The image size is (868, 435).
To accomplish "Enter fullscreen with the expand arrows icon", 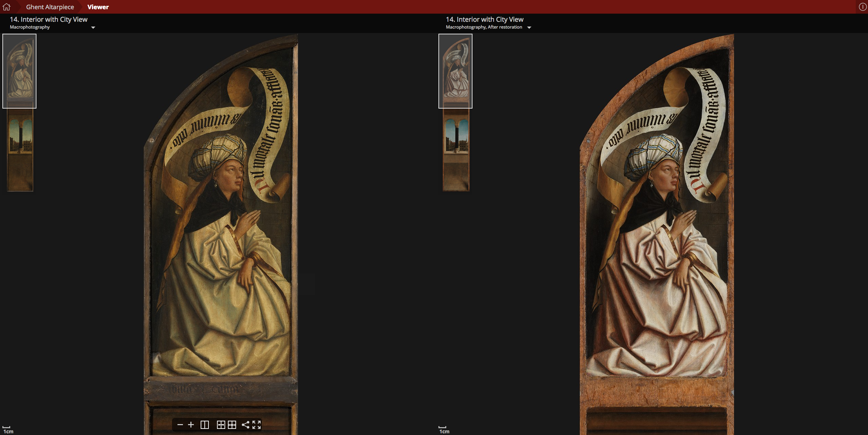I will tap(257, 424).
